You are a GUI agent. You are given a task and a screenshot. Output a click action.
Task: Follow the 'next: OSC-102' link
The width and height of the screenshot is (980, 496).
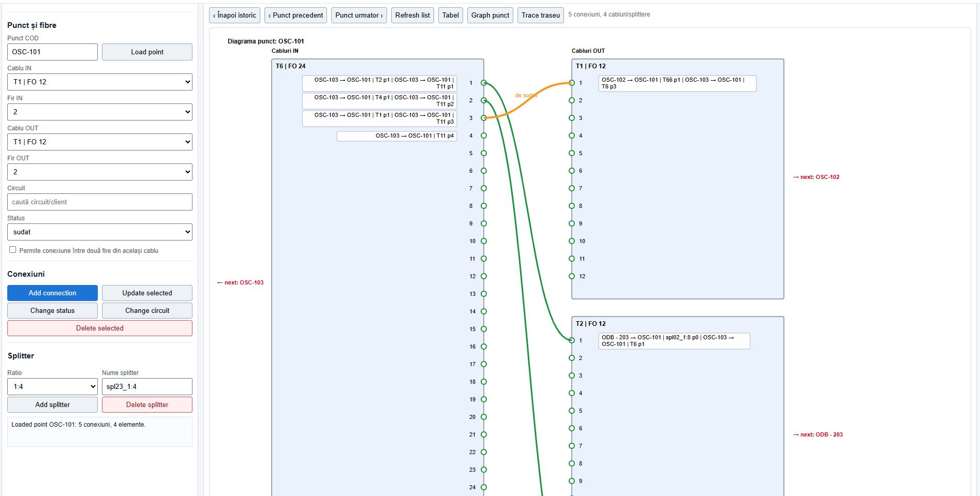point(816,177)
